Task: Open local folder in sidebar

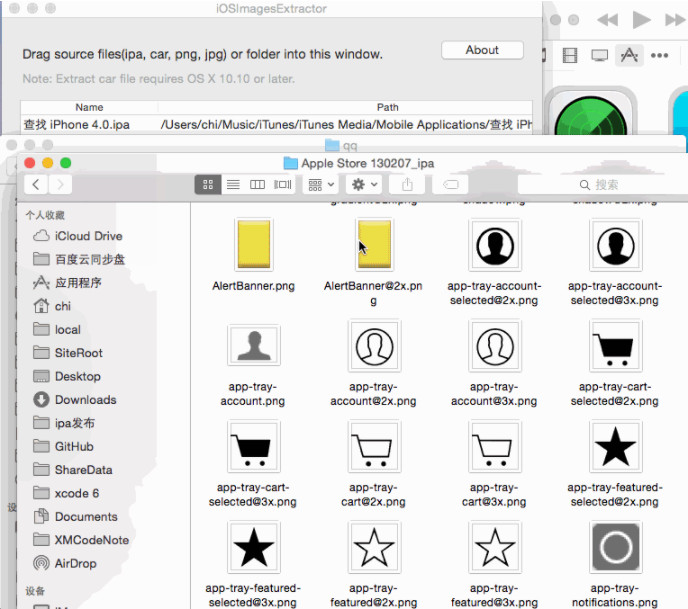Action: tap(57, 330)
